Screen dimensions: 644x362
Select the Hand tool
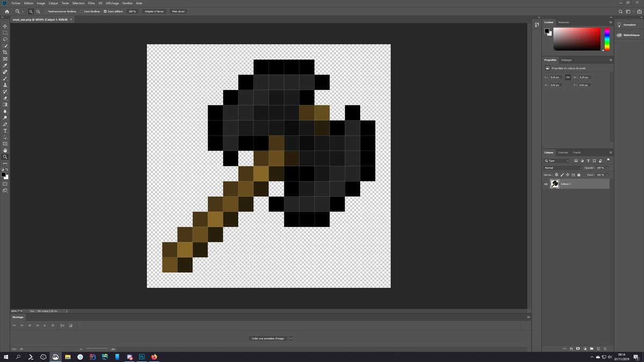pyautogui.click(x=5, y=151)
